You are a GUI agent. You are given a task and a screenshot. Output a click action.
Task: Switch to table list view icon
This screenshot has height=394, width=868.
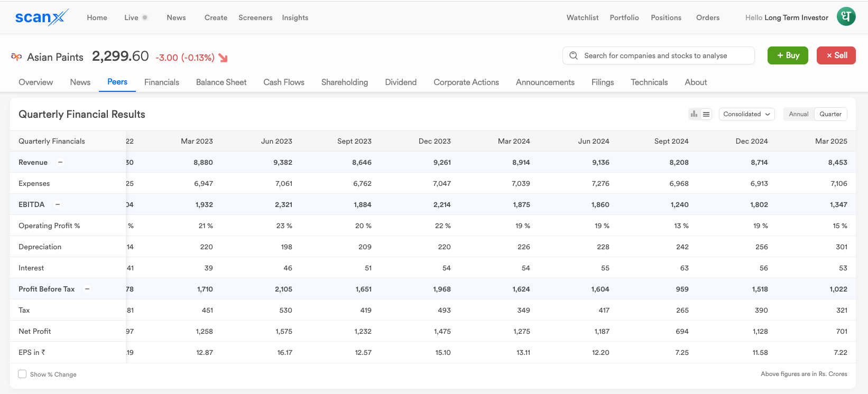pos(706,114)
